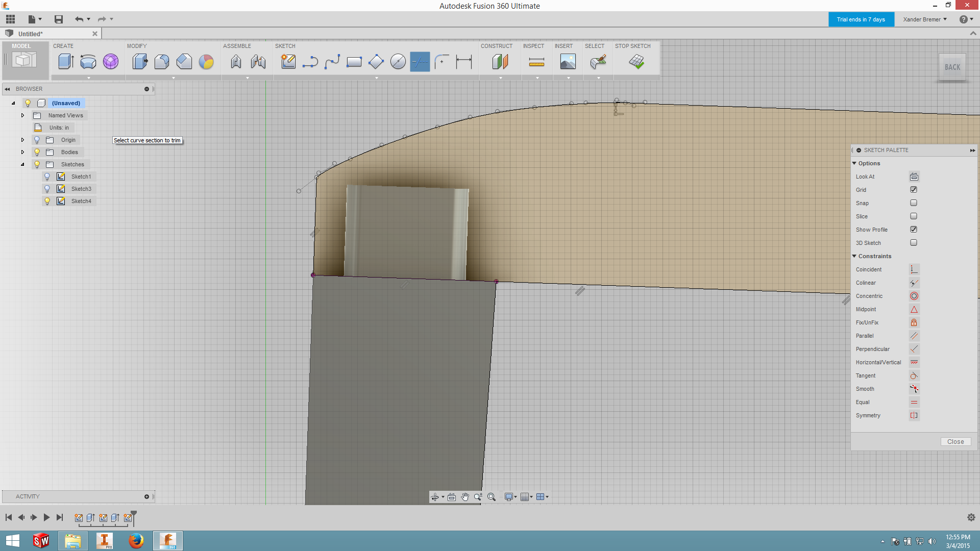The width and height of the screenshot is (980, 551).
Task: Click the Insert Image tool
Action: (568, 61)
